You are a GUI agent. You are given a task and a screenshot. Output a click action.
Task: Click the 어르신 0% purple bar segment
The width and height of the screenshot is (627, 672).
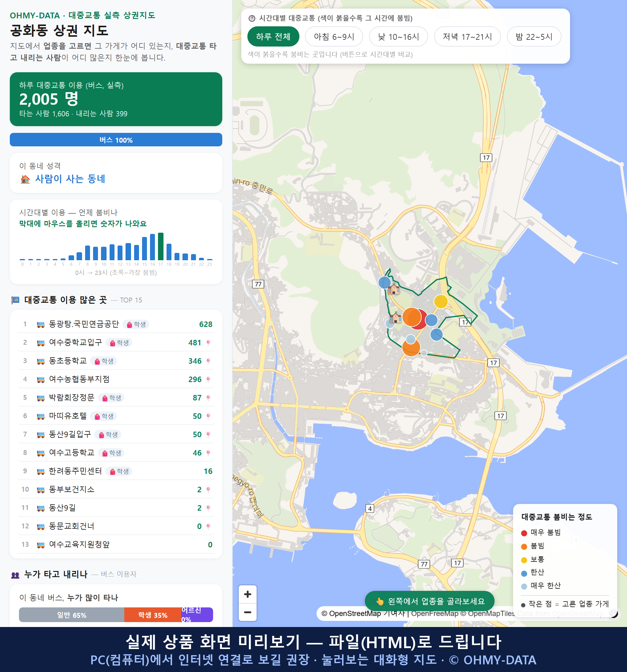pyautogui.click(x=197, y=615)
